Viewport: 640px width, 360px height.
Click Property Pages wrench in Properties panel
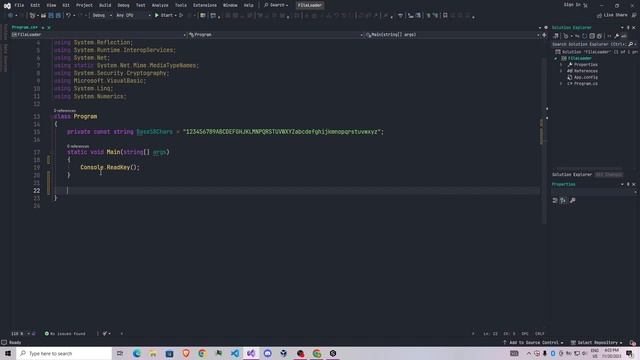[x=573, y=200]
